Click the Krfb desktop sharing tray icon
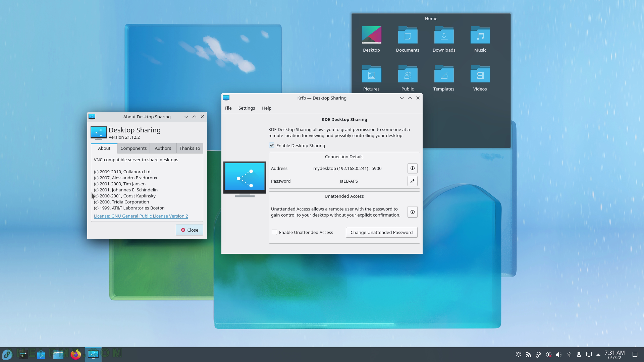 tap(589, 355)
